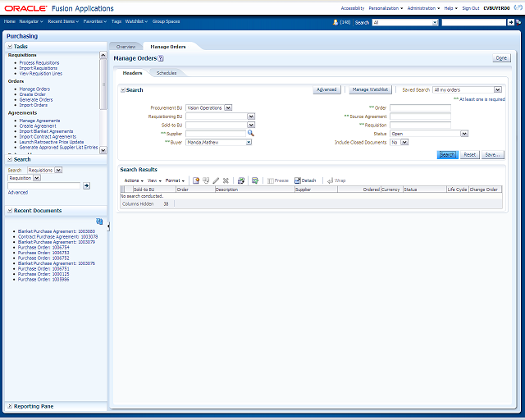
Task: Open the Requisitioning BU dropdown
Action: point(251,116)
